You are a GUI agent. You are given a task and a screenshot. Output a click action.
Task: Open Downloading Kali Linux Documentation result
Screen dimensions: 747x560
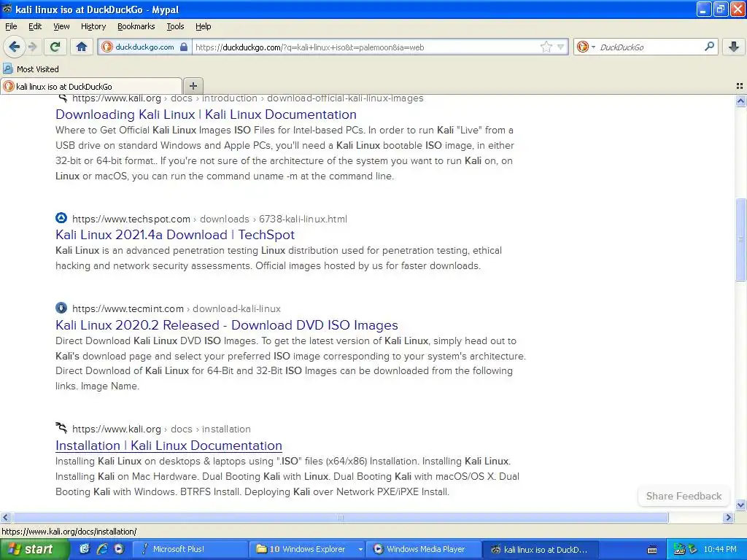click(206, 114)
